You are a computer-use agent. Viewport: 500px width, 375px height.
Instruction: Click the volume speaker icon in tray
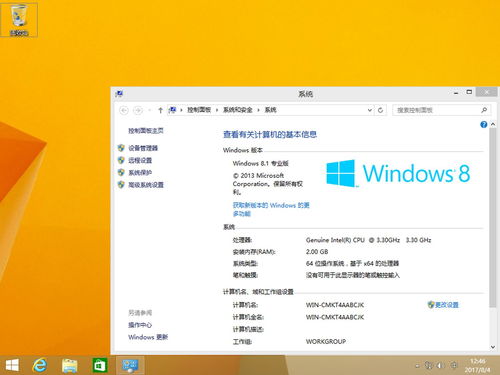[440, 365]
